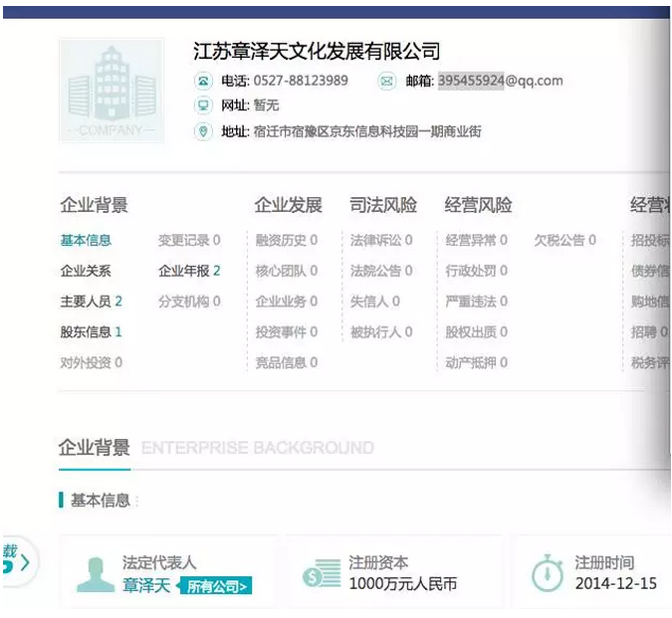Click the company building logo thumbnail
The image size is (672, 618).
[x=112, y=91]
